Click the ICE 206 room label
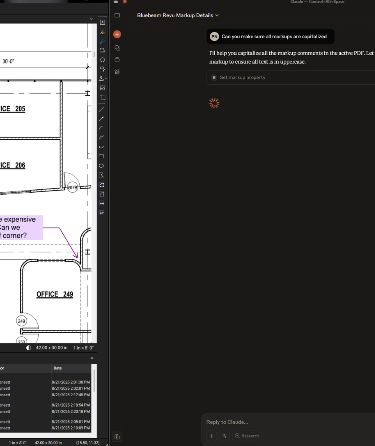 coord(13,165)
